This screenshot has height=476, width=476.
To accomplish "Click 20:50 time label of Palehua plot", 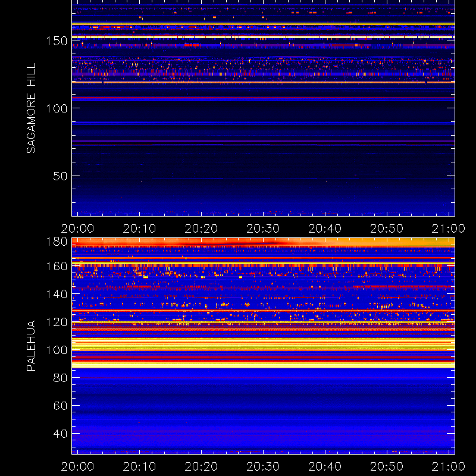I will [387, 466].
